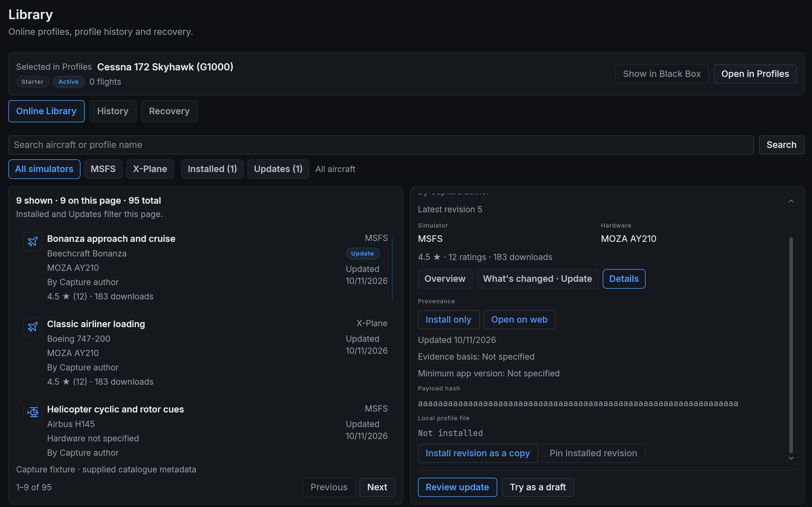The width and height of the screenshot is (812, 507).
Task: Click the details panel vertical scrollbar
Action: 791,345
